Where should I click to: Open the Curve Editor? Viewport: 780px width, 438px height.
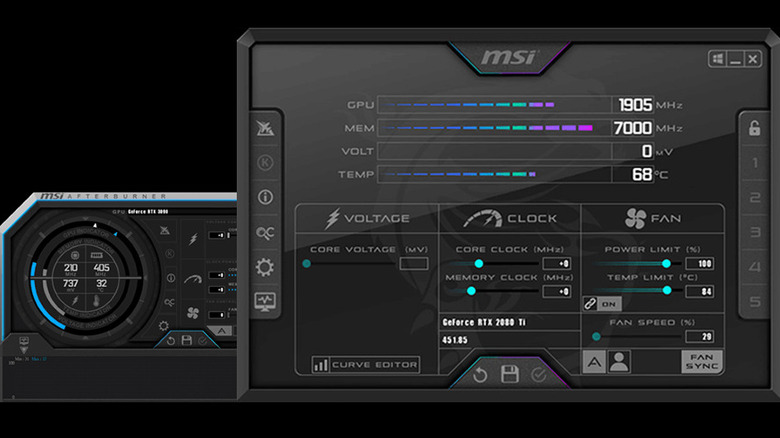point(366,365)
